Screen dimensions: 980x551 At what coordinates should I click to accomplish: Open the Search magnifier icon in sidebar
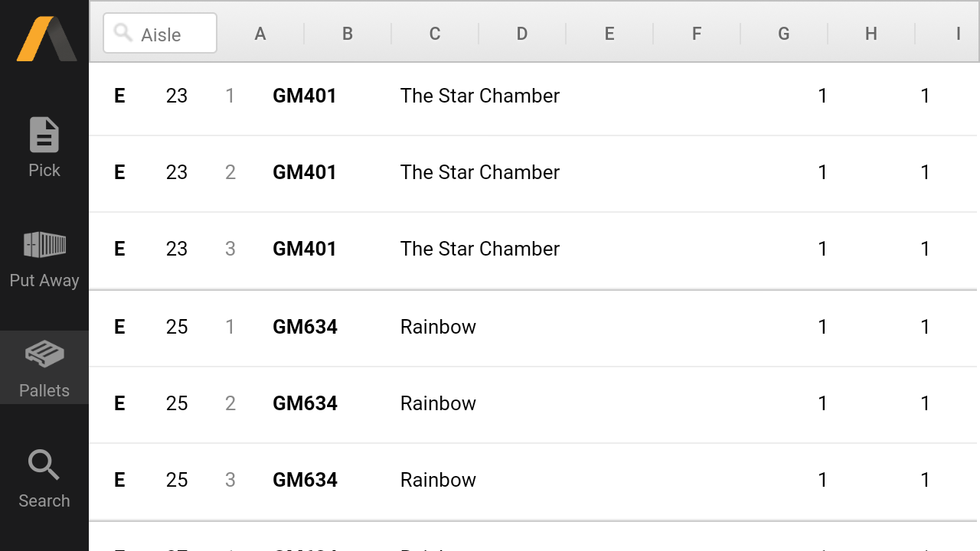point(44,465)
